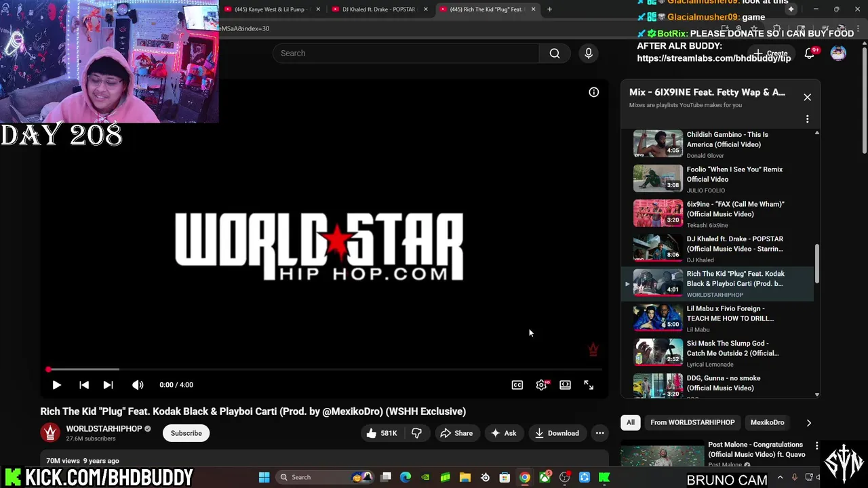Select From WORLDSTARHIPHOP filter chip
This screenshot has height=488, width=868.
tap(692, 422)
